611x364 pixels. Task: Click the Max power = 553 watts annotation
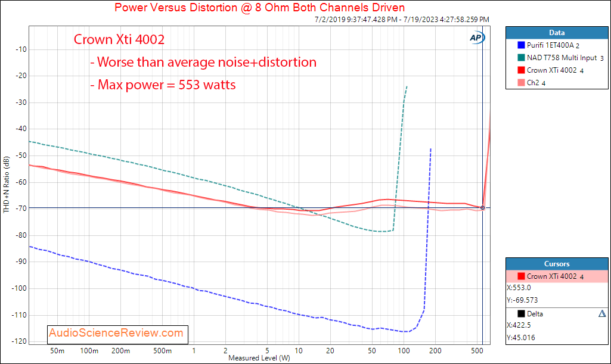(163, 85)
